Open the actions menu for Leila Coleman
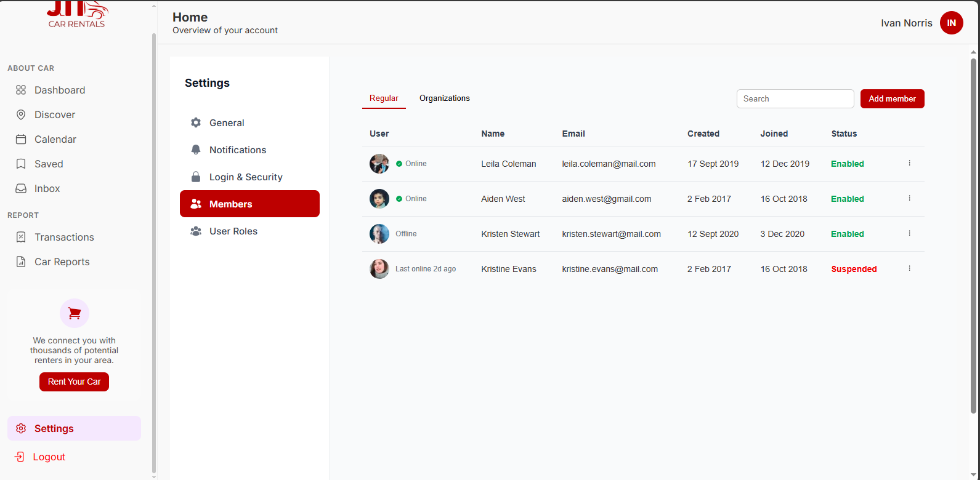 [909, 163]
